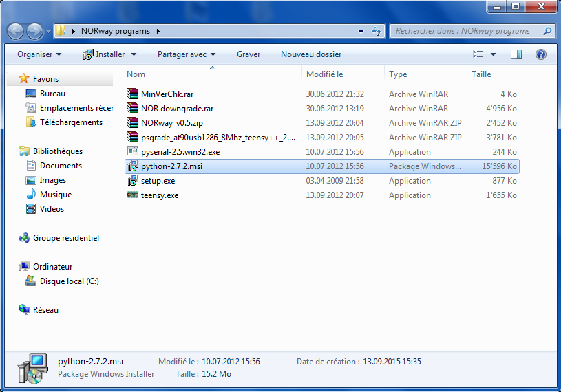Open Documents library

tap(61, 166)
